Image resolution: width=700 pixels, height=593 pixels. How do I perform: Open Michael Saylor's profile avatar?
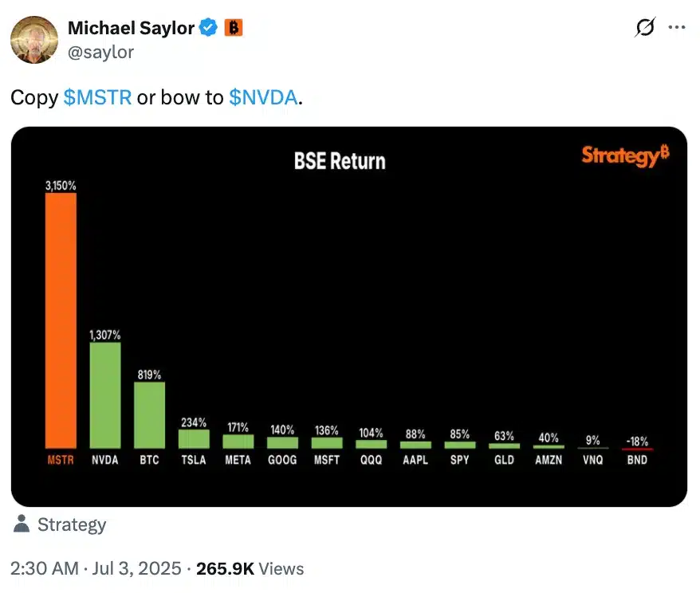point(34,40)
